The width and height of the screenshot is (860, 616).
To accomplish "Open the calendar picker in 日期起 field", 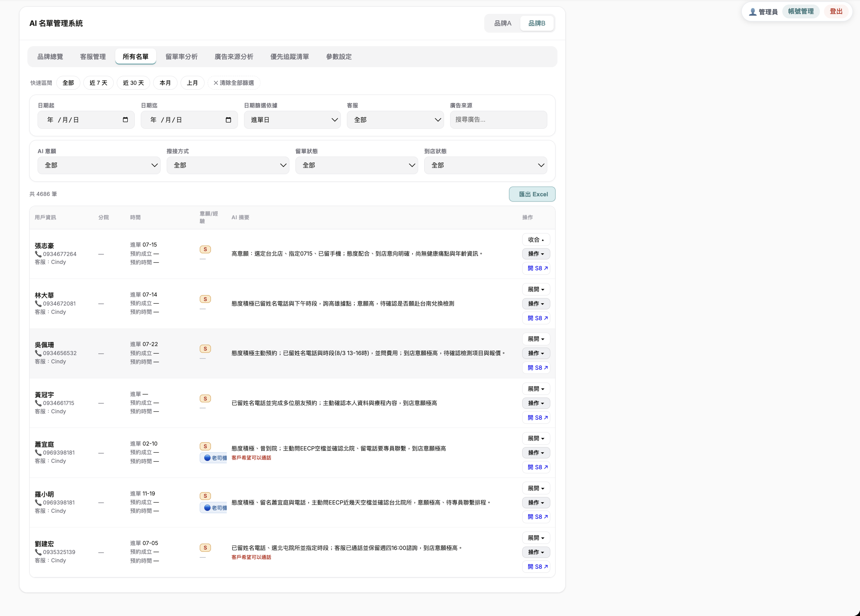I will [x=125, y=120].
